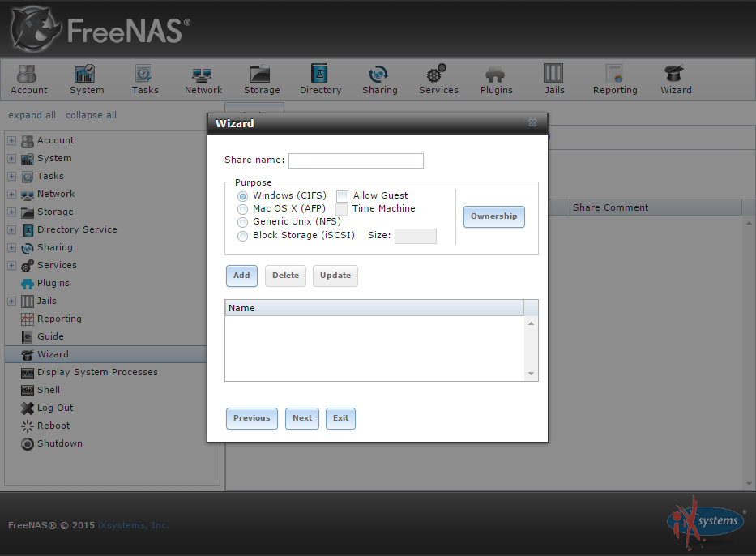This screenshot has height=556, width=756.
Task: Click the share list scrollbar up arrow
Action: [531, 323]
